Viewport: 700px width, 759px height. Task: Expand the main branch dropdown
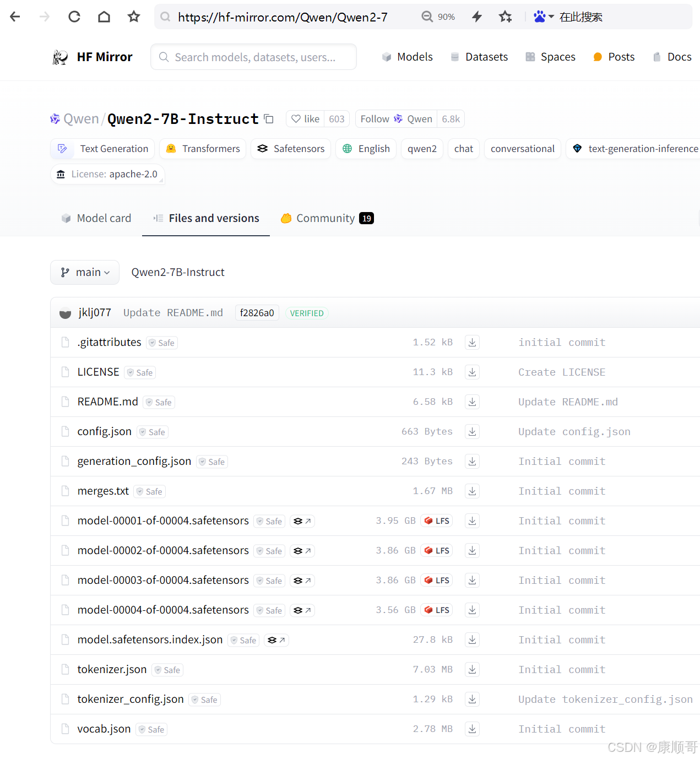[85, 272]
